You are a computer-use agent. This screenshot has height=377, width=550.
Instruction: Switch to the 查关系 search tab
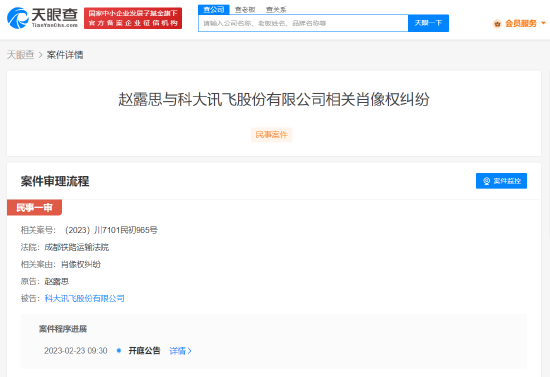tap(276, 10)
